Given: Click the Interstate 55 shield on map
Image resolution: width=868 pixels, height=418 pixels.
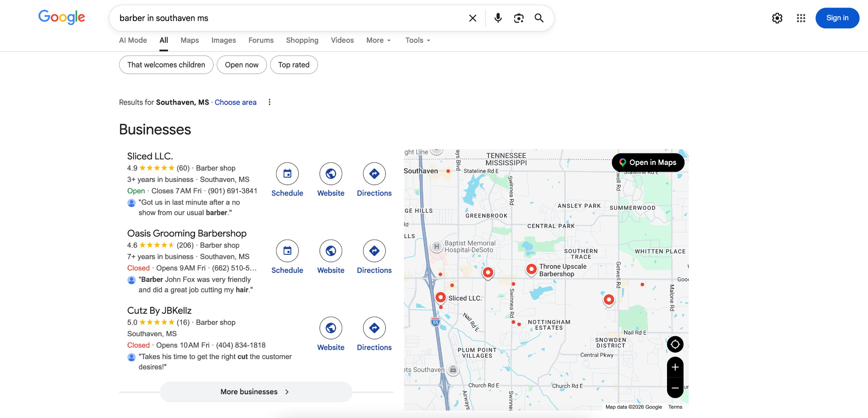Looking at the screenshot, I should [x=435, y=322].
